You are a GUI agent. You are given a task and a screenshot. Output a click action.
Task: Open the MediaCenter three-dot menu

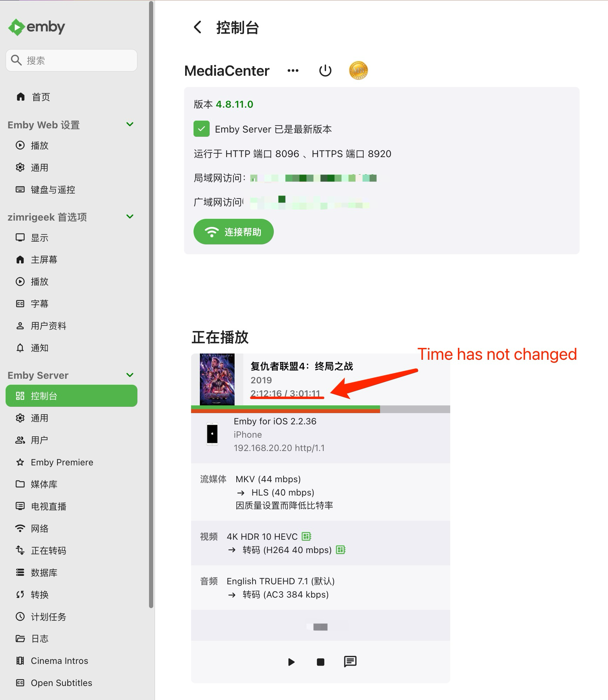click(293, 70)
